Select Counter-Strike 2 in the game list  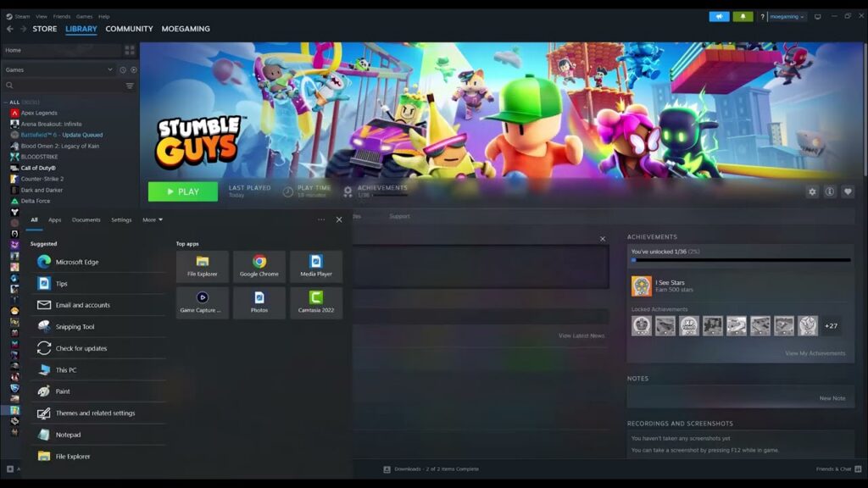coord(42,180)
